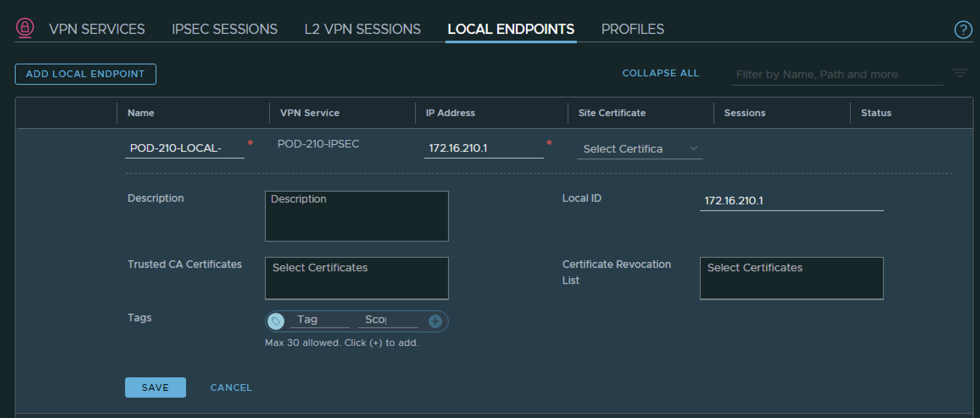Image resolution: width=980 pixels, height=418 pixels.
Task: Open the Trusted CA Certificates selector
Action: [x=356, y=278]
